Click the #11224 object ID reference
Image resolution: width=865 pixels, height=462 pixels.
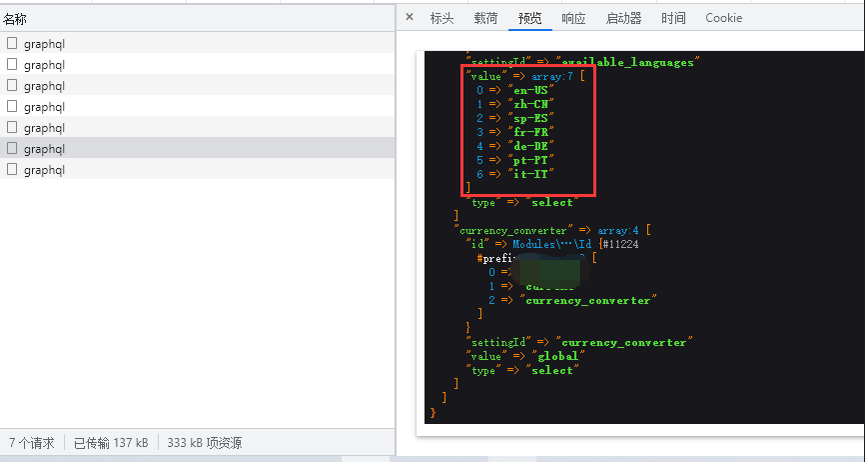point(621,243)
